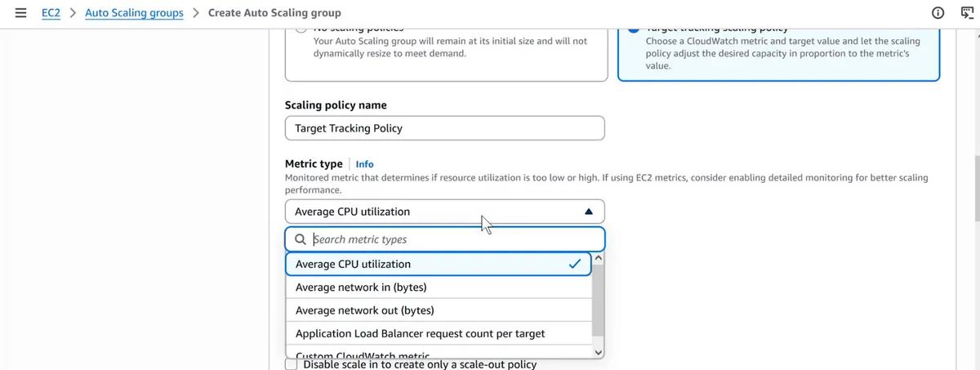Focus the Search metric types field

click(x=445, y=239)
